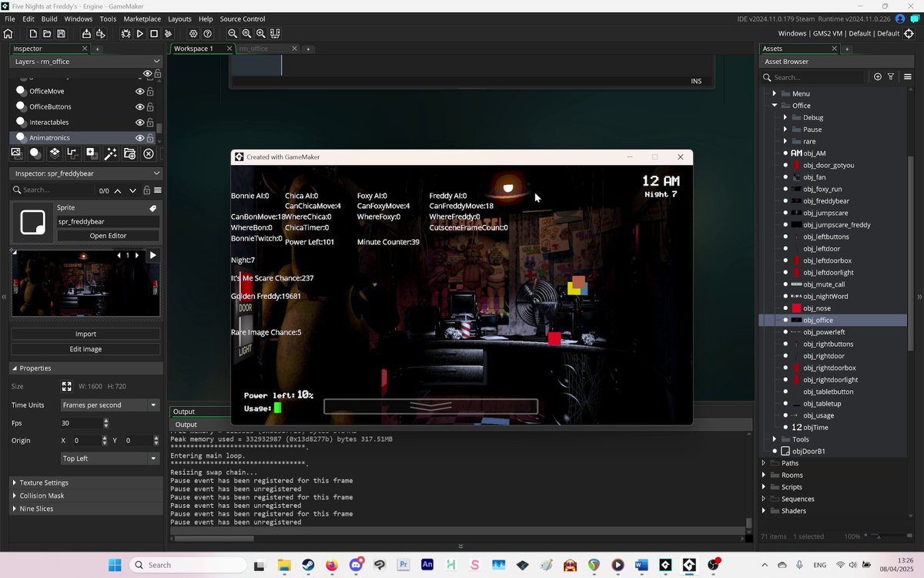Lock the Interactables layer
This screenshot has width=924, height=578.
150,122
